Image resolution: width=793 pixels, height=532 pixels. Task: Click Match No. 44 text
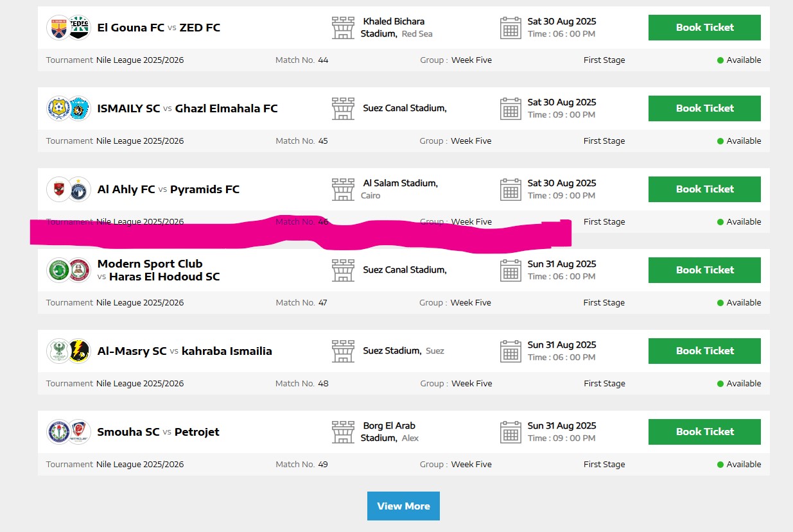tap(302, 60)
